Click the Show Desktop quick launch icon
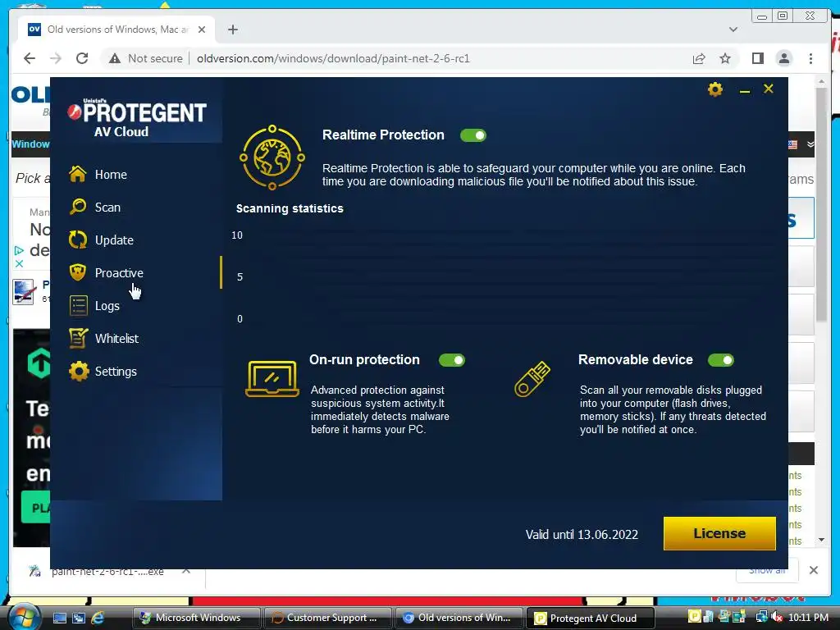The image size is (840, 630). pyautogui.click(x=59, y=618)
